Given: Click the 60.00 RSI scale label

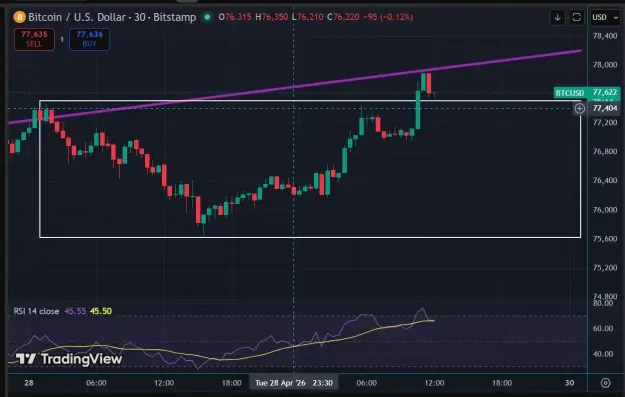Looking at the screenshot, I should pyautogui.click(x=603, y=328).
